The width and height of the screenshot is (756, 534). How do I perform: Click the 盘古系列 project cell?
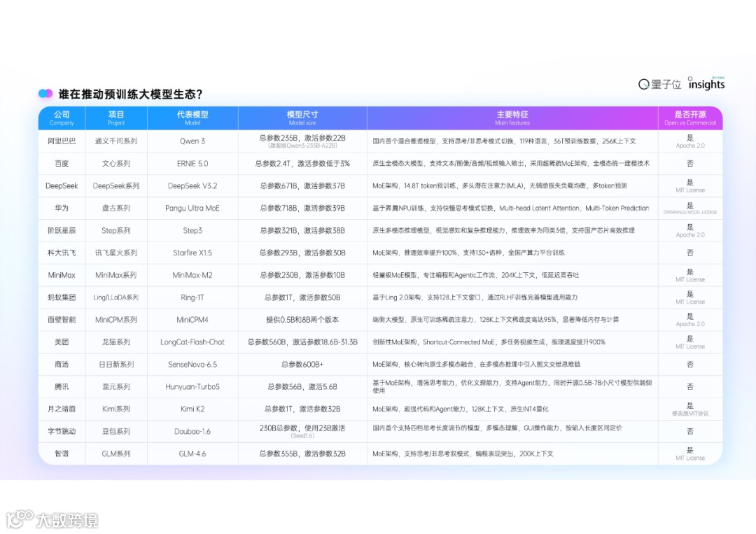[x=116, y=208]
